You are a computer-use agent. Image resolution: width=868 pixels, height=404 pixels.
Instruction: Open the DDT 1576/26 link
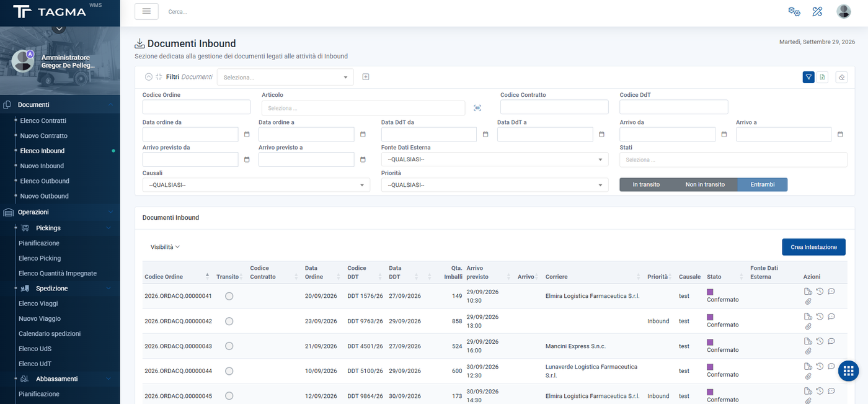point(365,296)
